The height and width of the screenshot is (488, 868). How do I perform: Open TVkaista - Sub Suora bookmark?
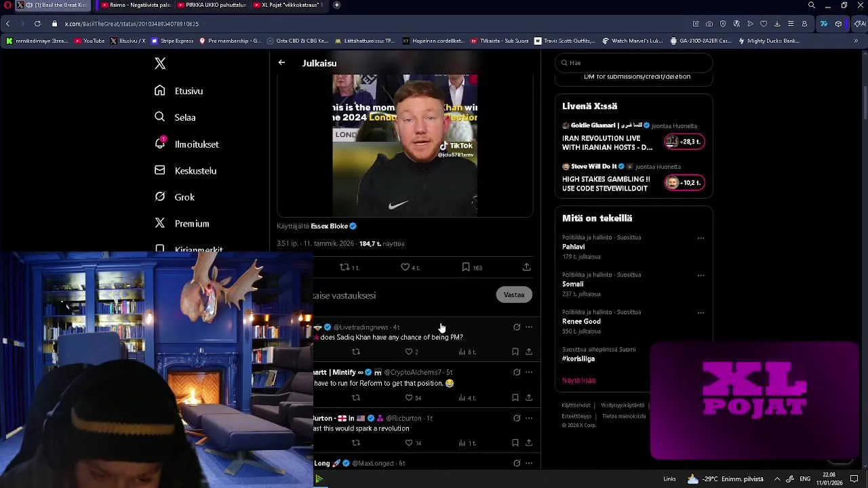[499, 41]
